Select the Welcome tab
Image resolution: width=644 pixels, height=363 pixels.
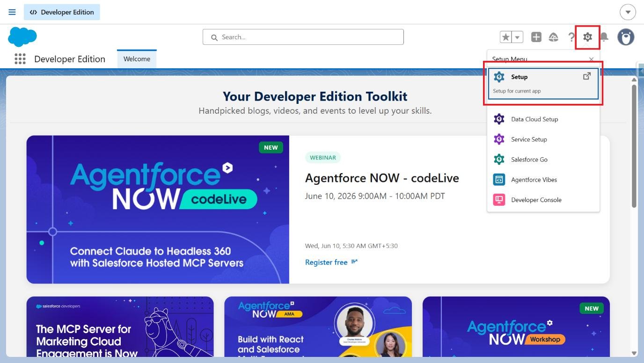coord(137,59)
